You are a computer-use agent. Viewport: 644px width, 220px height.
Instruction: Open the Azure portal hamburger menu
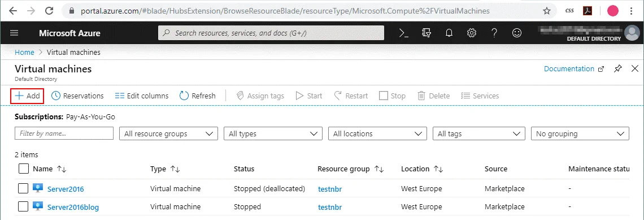(14, 33)
